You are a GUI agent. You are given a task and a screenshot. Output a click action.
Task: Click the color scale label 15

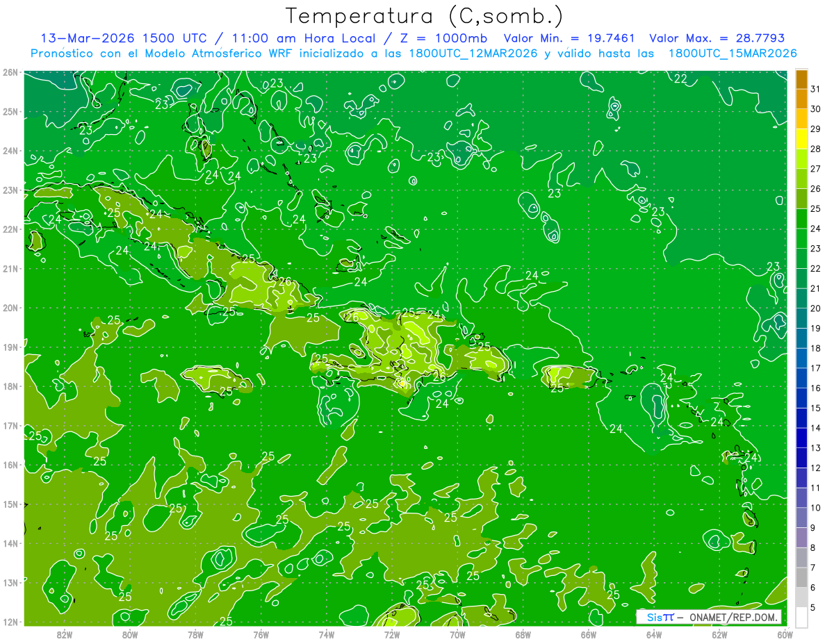pos(816,408)
